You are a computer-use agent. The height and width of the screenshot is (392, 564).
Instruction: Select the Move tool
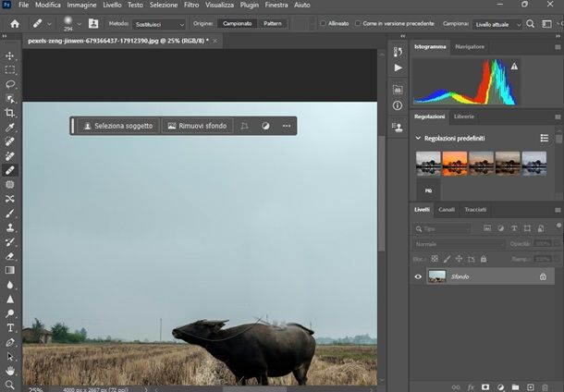(10, 55)
